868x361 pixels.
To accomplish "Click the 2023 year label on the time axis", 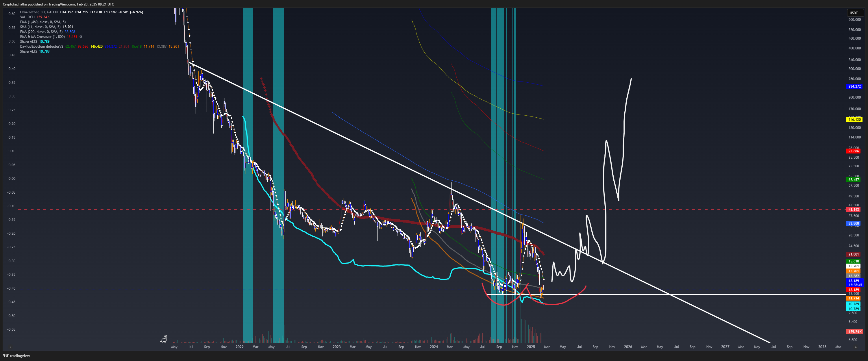I will point(337,347).
